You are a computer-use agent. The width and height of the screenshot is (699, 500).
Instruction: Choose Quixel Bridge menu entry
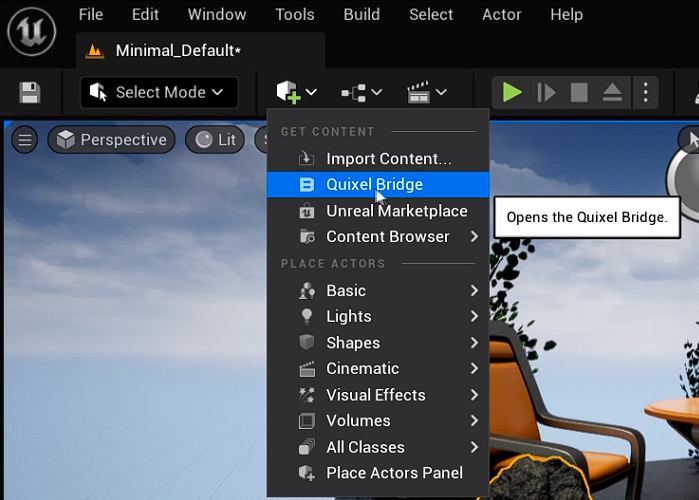point(378,184)
